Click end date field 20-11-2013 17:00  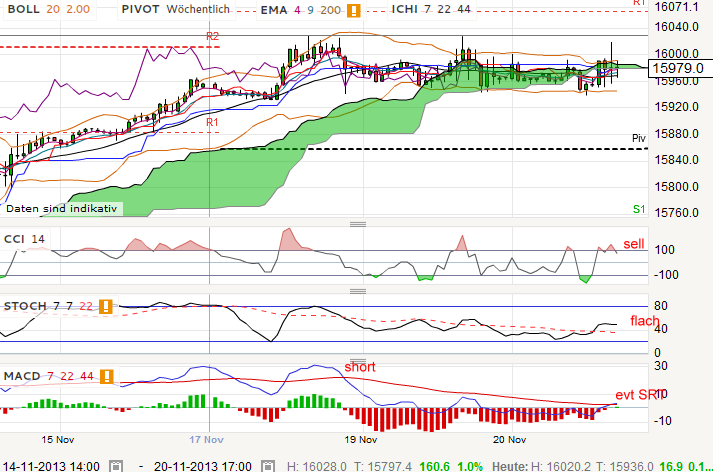203,466
